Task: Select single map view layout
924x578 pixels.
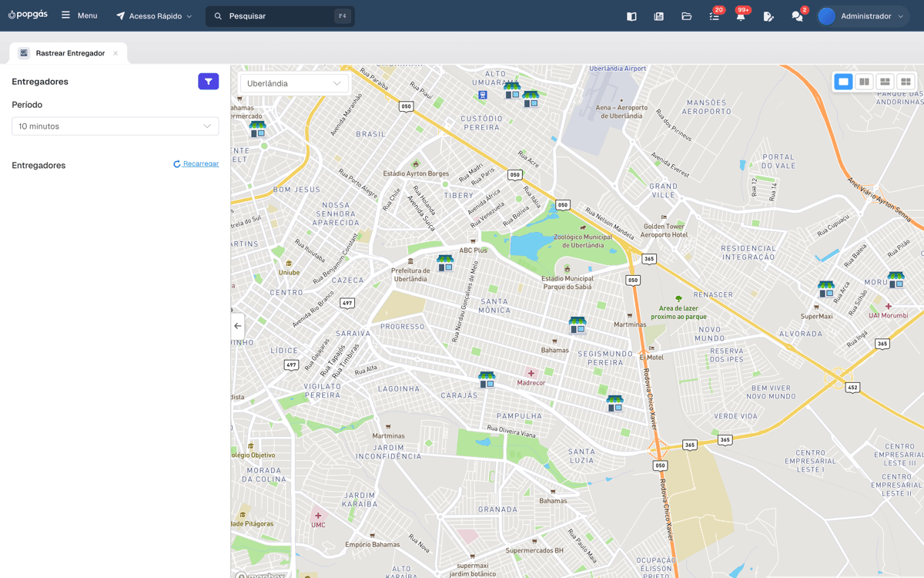Action: click(844, 82)
